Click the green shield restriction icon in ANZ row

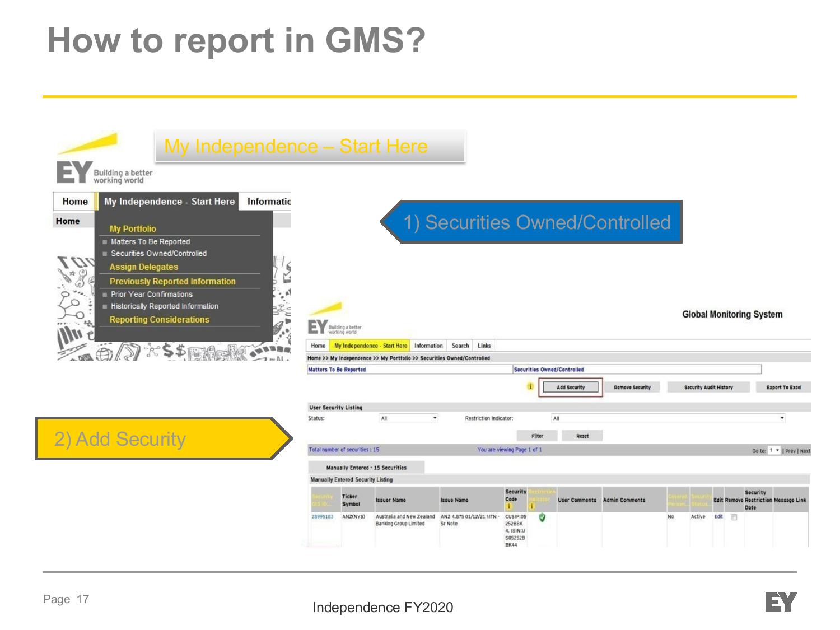[542, 517]
